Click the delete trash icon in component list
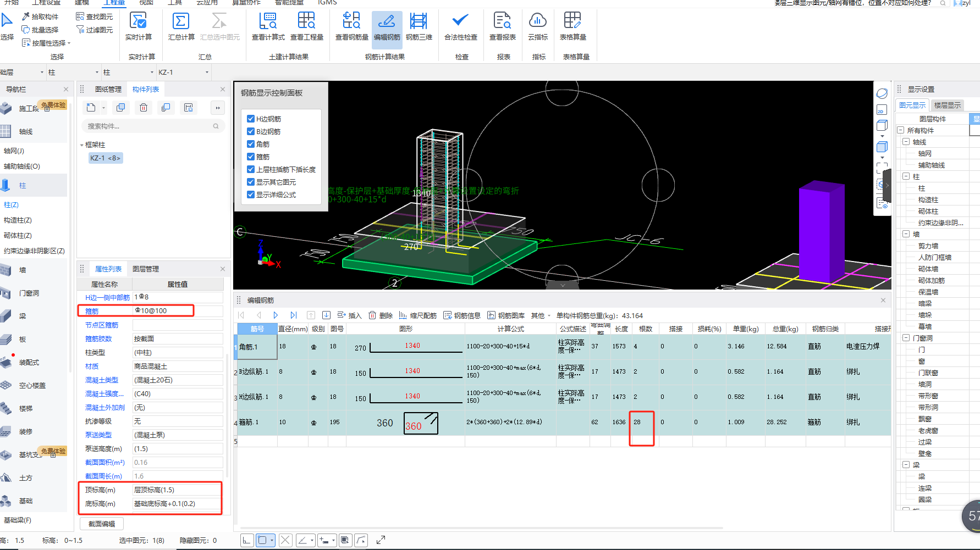 (x=144, y=108)
